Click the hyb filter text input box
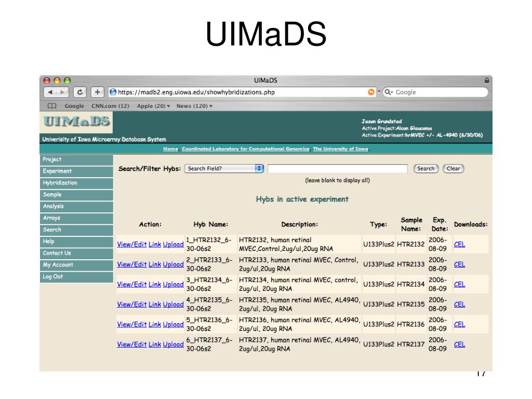 338,169
